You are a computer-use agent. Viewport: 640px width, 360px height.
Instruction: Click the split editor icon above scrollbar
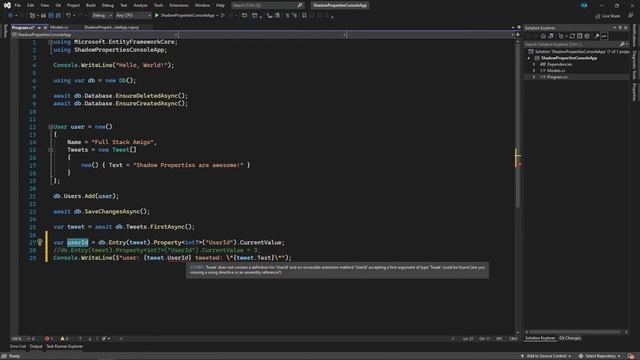click(518, 35)
